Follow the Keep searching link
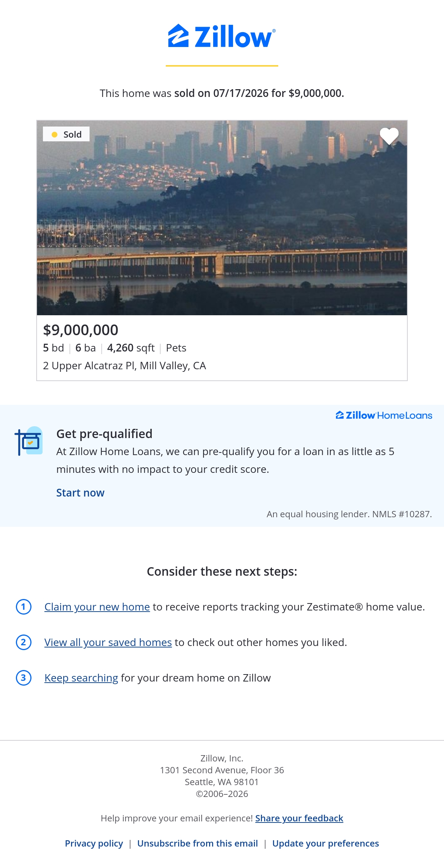Viewport: 444px width, 868px height. tap(81, 678)
